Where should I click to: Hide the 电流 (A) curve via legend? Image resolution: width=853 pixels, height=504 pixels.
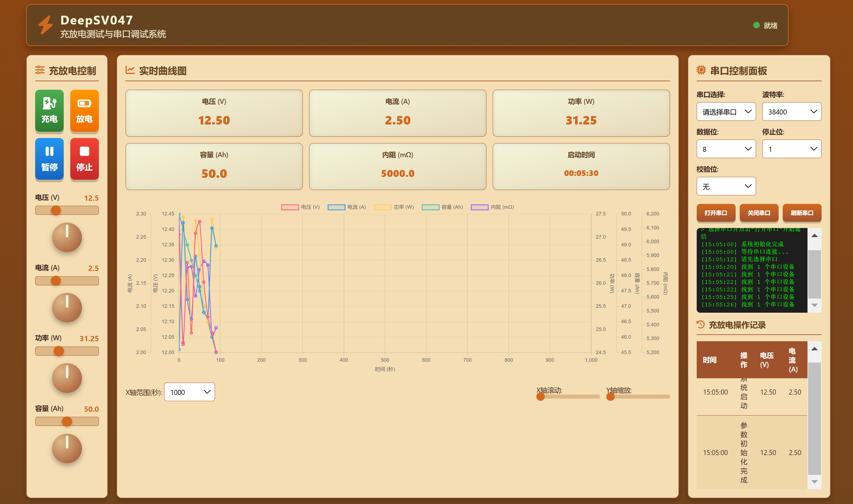pos(347,207)
